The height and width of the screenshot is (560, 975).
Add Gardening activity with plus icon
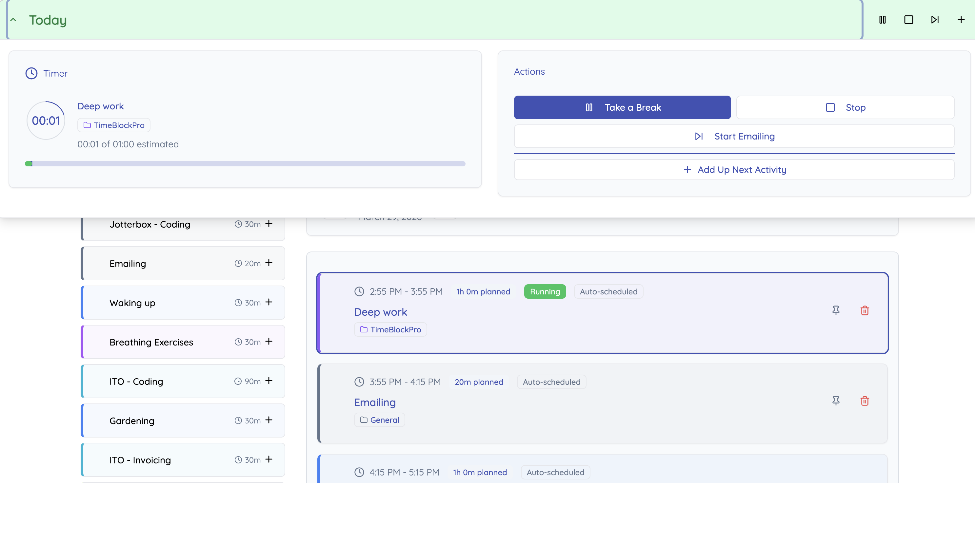coord(269,420)
